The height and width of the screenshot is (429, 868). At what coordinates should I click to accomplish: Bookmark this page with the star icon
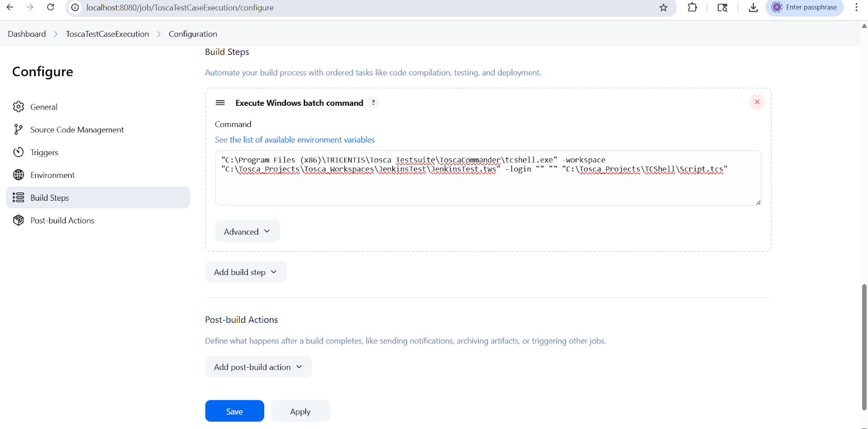(663, 8)
